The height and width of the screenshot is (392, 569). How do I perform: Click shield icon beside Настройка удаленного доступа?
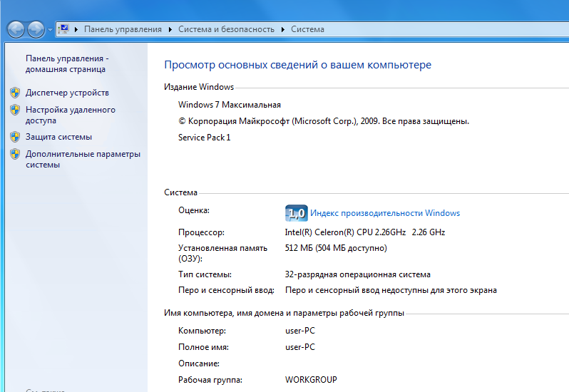pyautogui.click(x=15, y=110)
